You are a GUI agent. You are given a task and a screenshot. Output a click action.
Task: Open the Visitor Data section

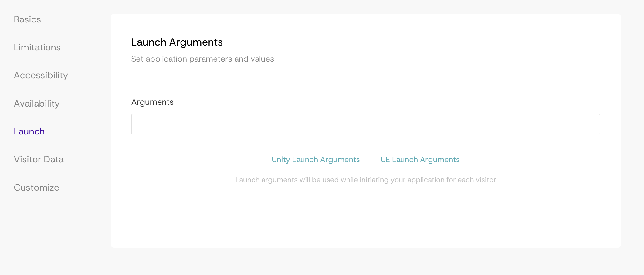click(x=39, y=159)
